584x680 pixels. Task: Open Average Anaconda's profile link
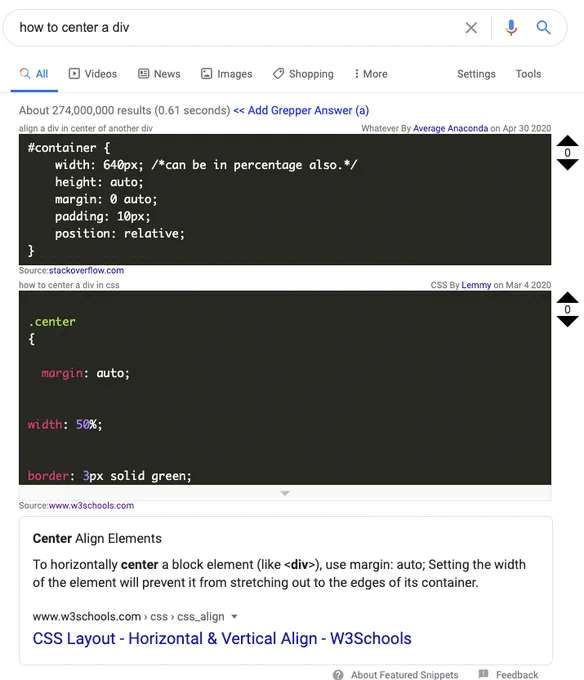click(450, 128)
